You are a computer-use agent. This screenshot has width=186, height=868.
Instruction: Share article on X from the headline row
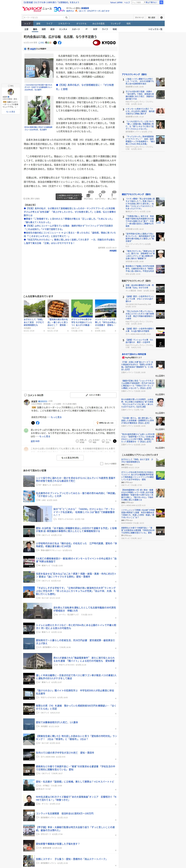coord(55,43)
